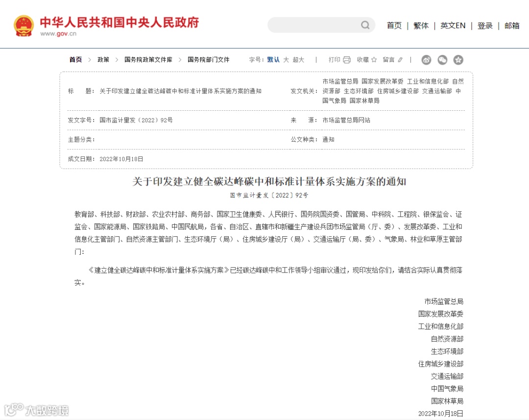
Task: Click the pencil icon next to 留言
Action: 400,60
